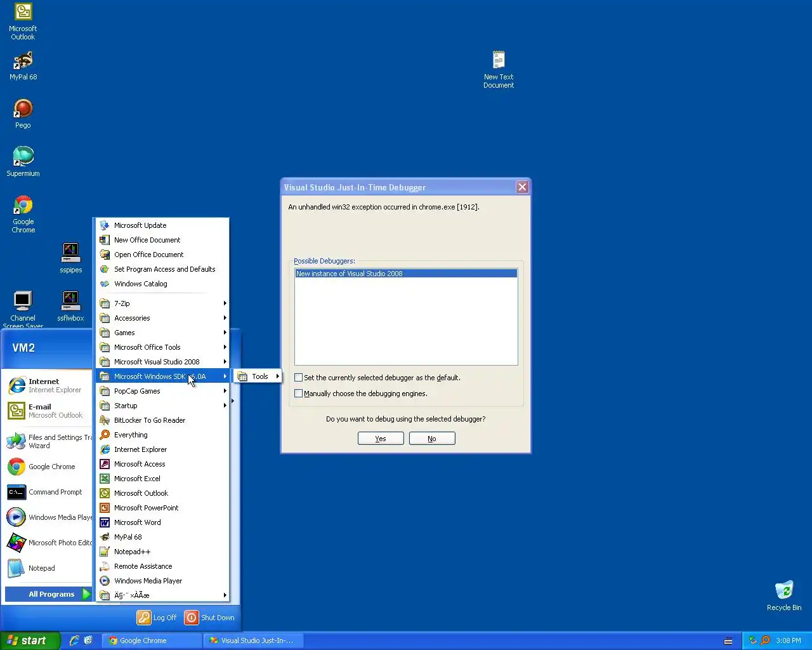Click Yes to debug with selected debugger
The width and height of the screenshot is (812, 650).
(381, 439)
